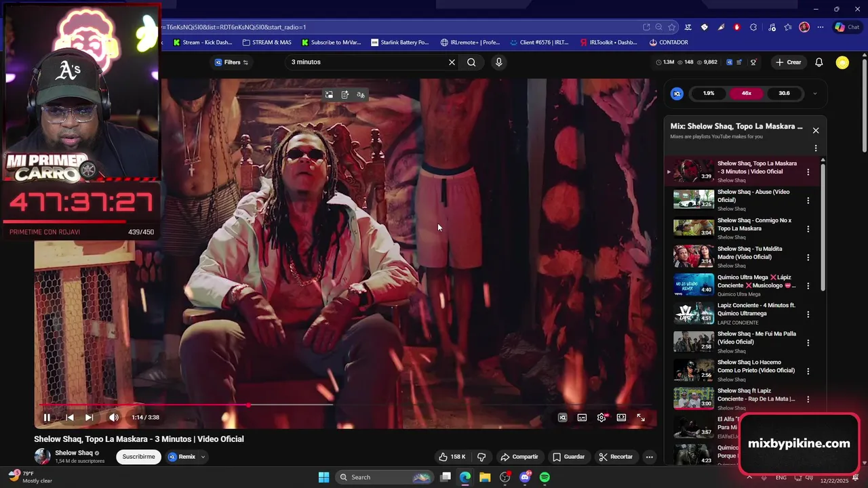Skip to the next video
Viewport: 868px width, 488px height.
tap(89, 418)
